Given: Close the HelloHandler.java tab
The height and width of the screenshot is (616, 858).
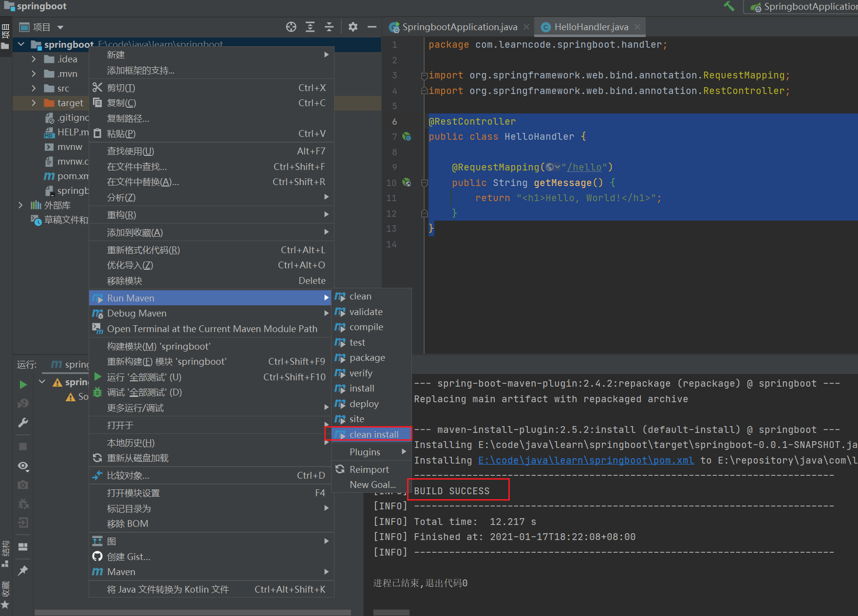Looking at the screenshot, I should click(637, 27).
